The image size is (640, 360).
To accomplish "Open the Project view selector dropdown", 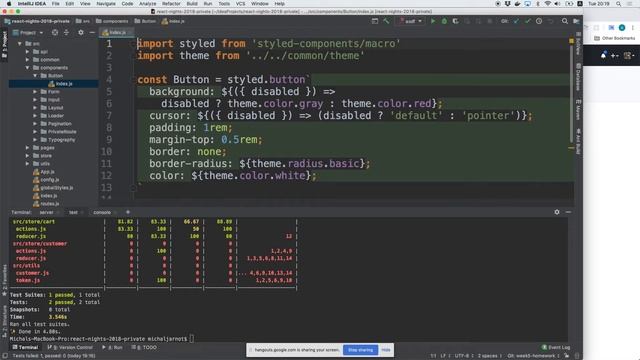I will pyautogui.click(x=28, y=32).
